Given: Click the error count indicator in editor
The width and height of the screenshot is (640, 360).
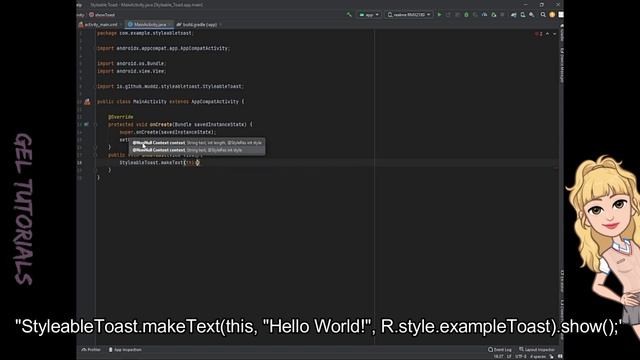Looking at the screenshot, I should click(538, 34).
